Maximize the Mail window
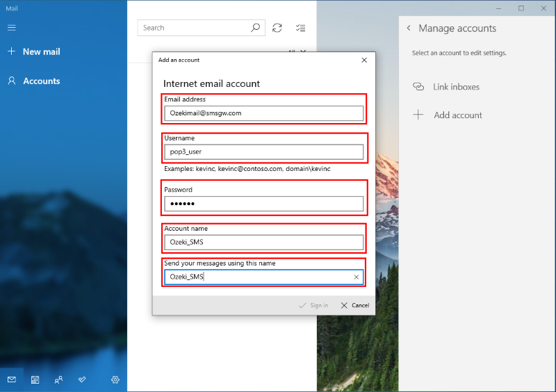Image resolution: width=556 pixels, height=392 pixels. (521, 8)
